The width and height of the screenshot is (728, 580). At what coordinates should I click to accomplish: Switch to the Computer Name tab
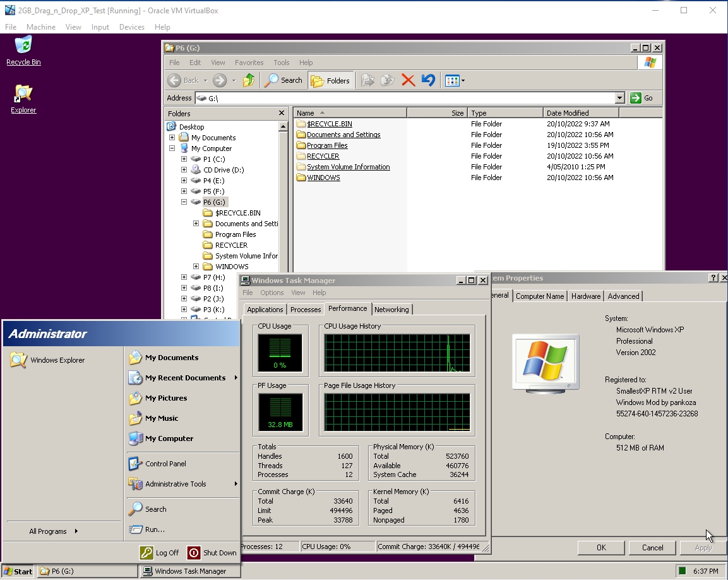539,296
